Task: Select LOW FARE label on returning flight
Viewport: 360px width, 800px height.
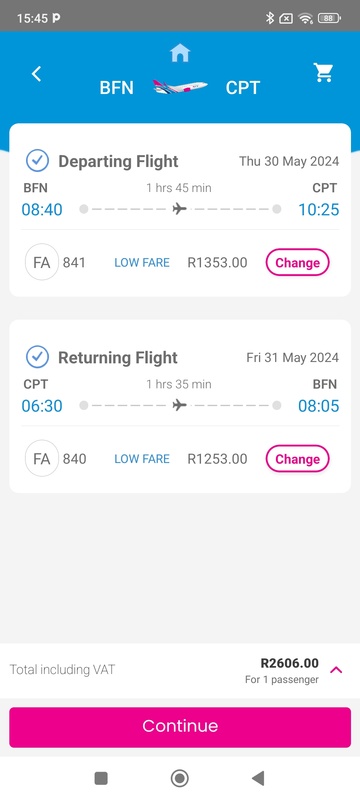Action: click(142, 459)
